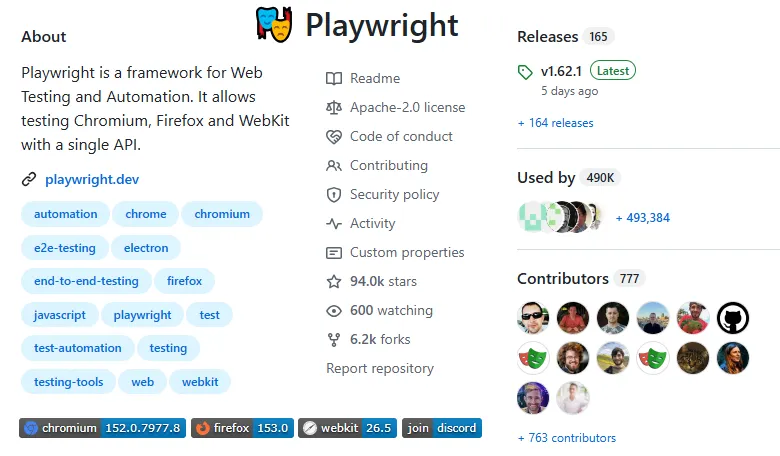Click the Playwright masks logo
This screenshot has height=456, width=780.
[274, 25]
